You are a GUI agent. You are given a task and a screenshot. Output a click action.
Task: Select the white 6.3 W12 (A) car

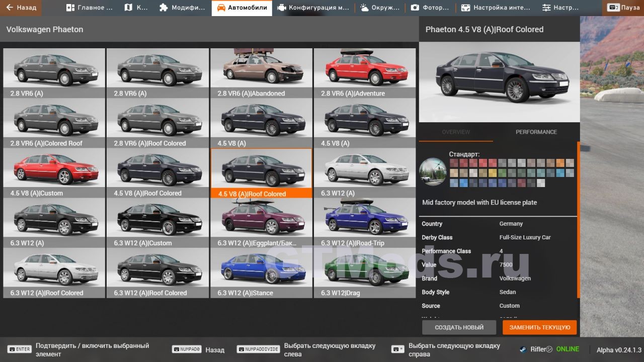pos(364,172)
